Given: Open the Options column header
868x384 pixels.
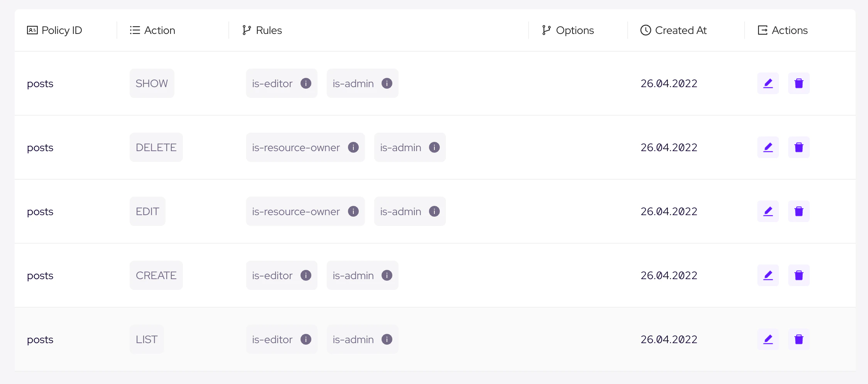Looking at the screenshot, I should [574, 30].
